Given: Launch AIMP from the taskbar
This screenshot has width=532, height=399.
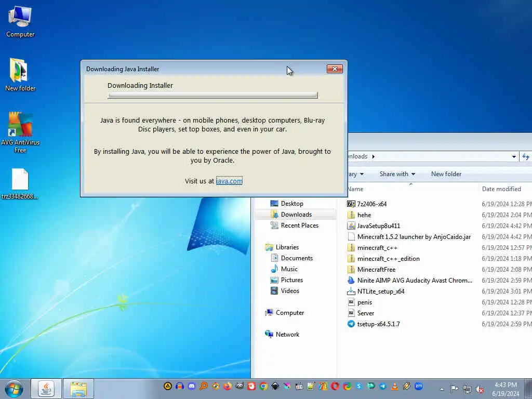Looking at the screenshot, I should 168,386.
